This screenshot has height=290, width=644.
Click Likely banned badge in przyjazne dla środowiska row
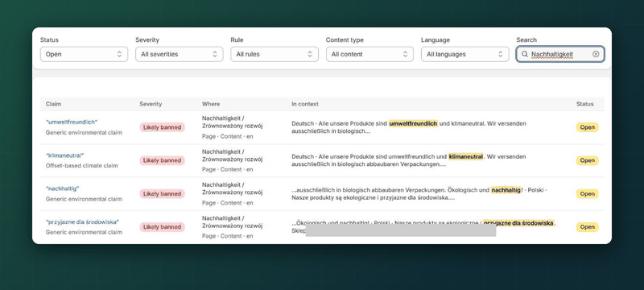(x=163, y=226)
